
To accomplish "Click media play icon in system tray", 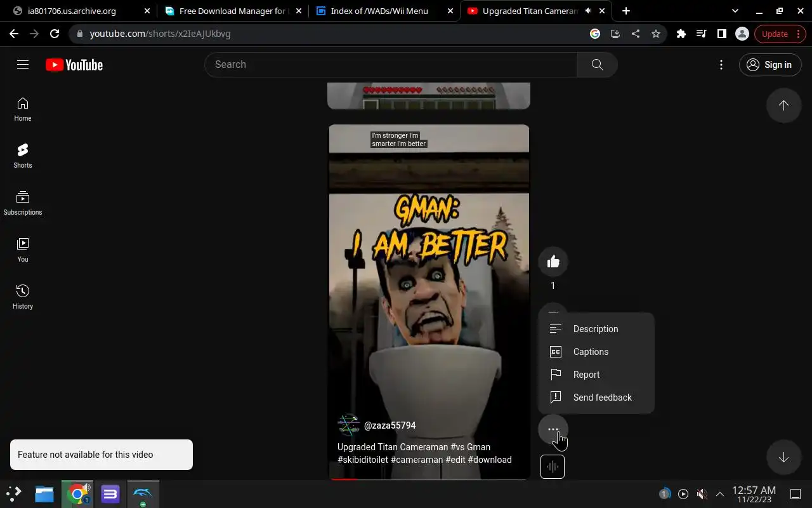I will [x=683, y=494].
